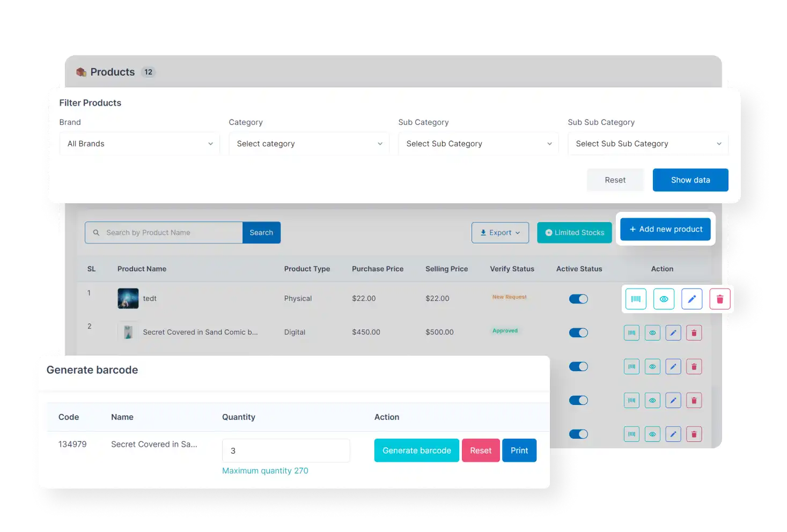The height and width of the screenshot is (532, 787).
Task: Disable the Active Status toggle for tedt
Action: tap(578, 299)
